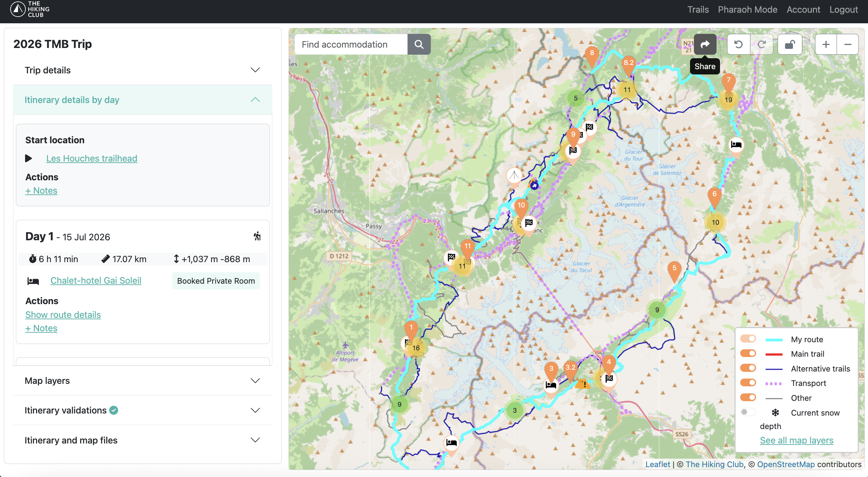Screen dimensions: 868x477
Task: Disable the Transport layer toggle
Action: pos(748,383)
